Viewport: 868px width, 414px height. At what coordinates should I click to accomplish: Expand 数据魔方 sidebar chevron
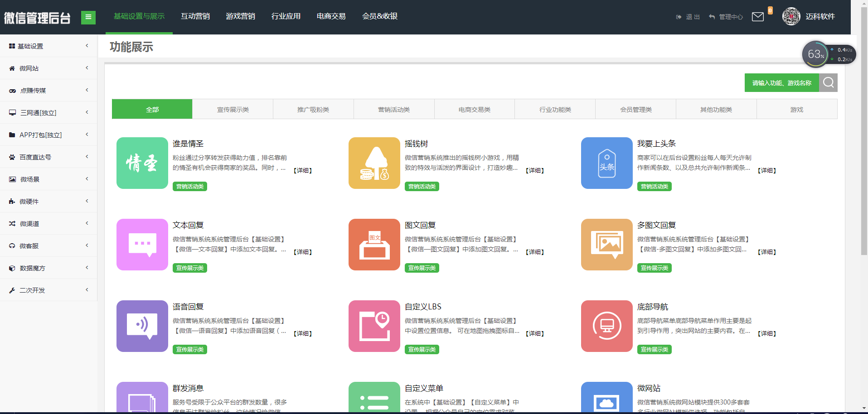pos(87,268)
